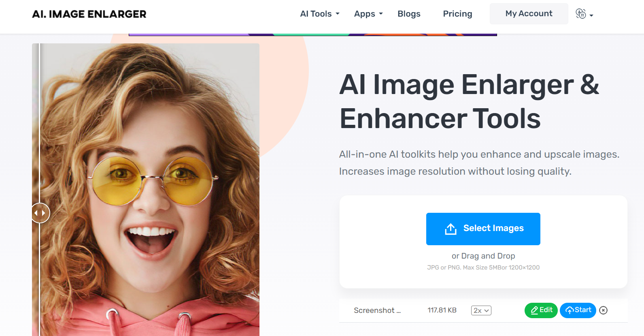This screenshot has height=336, width=644.
Task: Click the sample portrait image of the woman
Action: [146, 190]
